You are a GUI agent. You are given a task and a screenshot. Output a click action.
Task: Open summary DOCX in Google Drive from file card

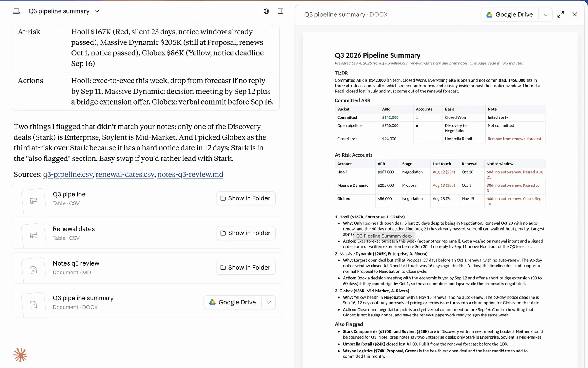pos(233,302)
